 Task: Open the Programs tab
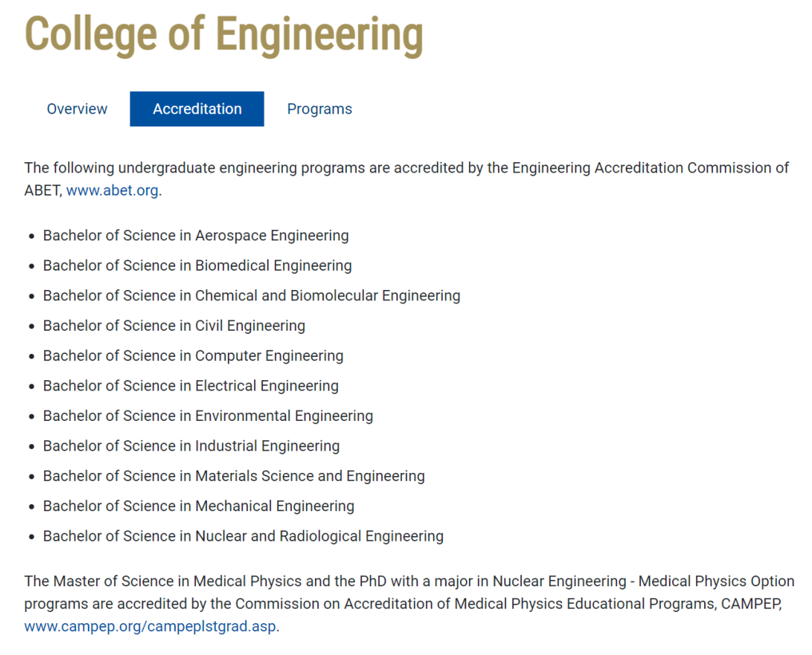click(x=320, y=109)
